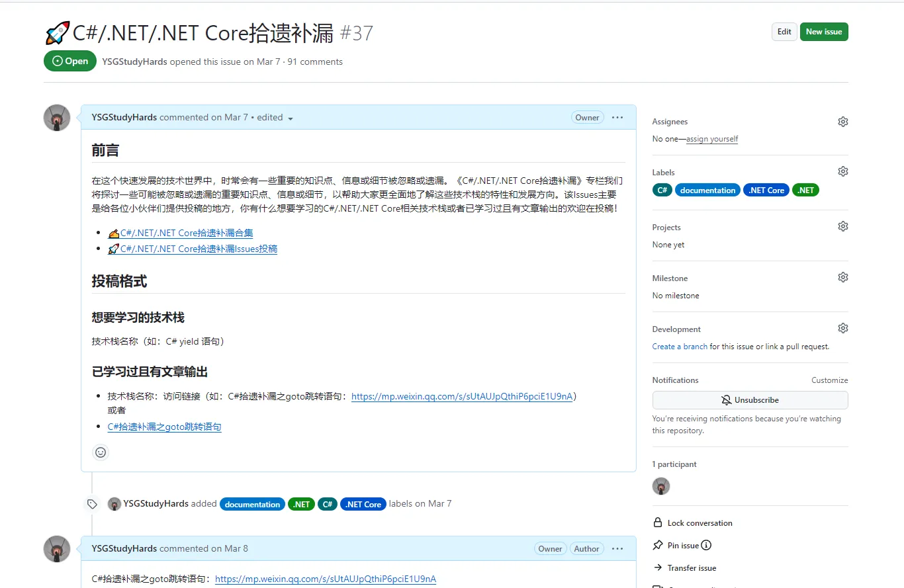Open the author avatar beside the Mar 8 comment
Viewport: 904px width, 588px height.
click(x=57, y=549)
